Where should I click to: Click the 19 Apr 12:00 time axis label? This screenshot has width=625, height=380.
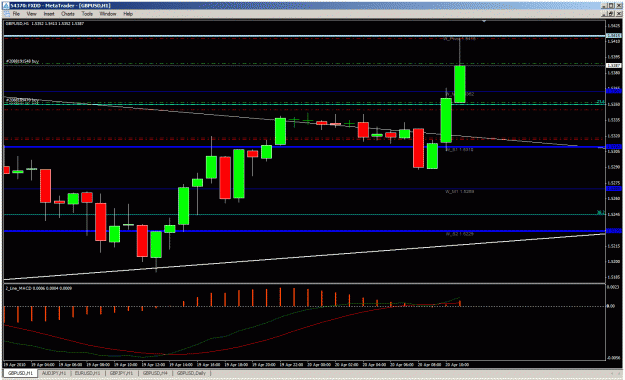153,364
